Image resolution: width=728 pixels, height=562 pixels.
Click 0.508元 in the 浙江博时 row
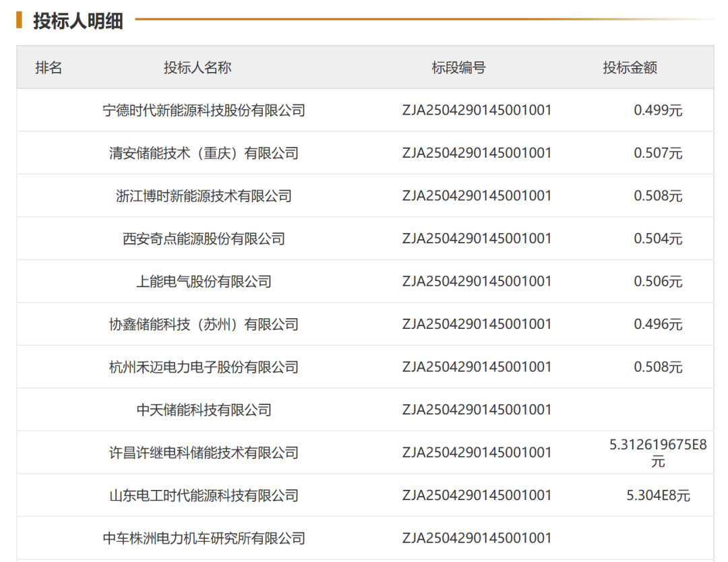click(x=658, y=196)
